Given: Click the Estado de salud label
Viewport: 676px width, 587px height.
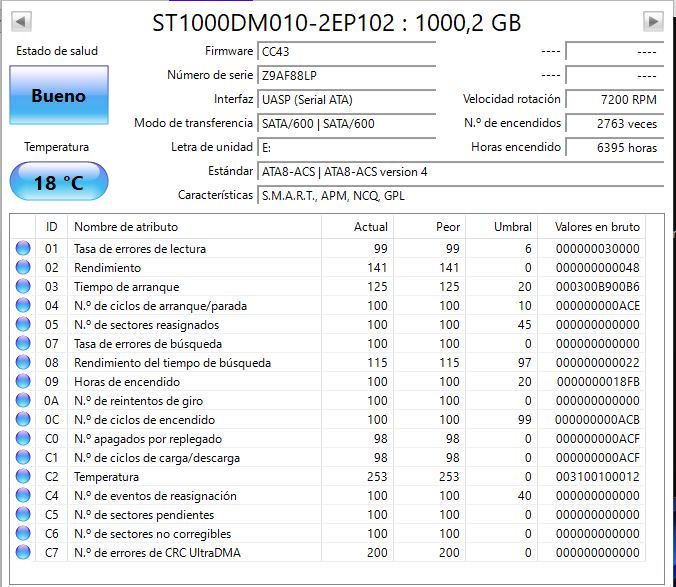Looking at the screenshot, I should coord(57,51).
